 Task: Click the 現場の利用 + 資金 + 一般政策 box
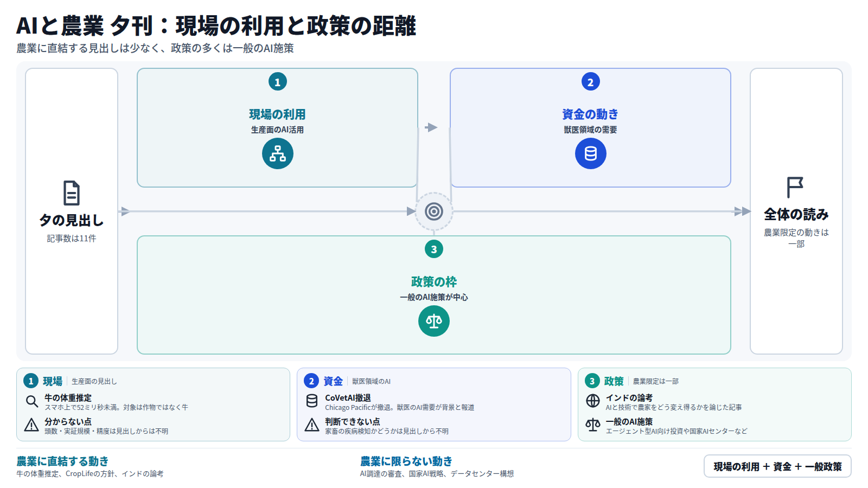pos(777,466)
